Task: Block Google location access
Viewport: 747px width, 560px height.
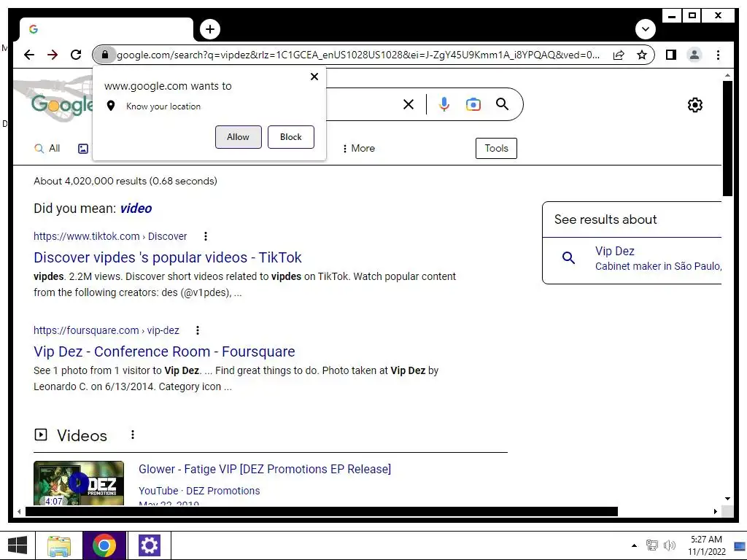Action: pyautogui.click(x=290, y=137)
